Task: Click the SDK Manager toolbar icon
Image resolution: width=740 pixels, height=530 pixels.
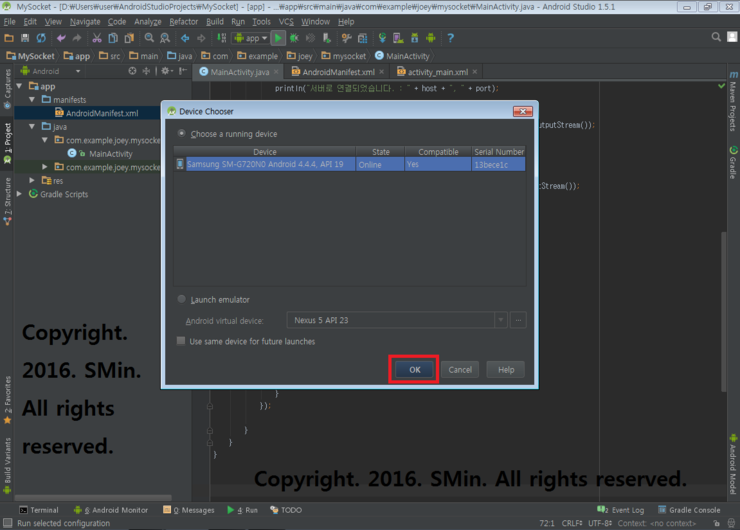Action: pos(414,38)
